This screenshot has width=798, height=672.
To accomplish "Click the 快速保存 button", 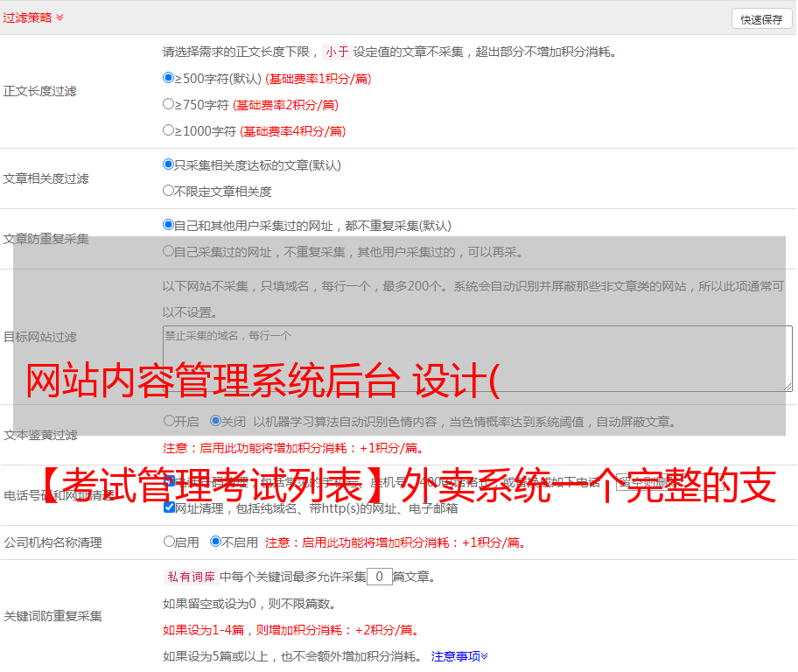I will (761, 19).
